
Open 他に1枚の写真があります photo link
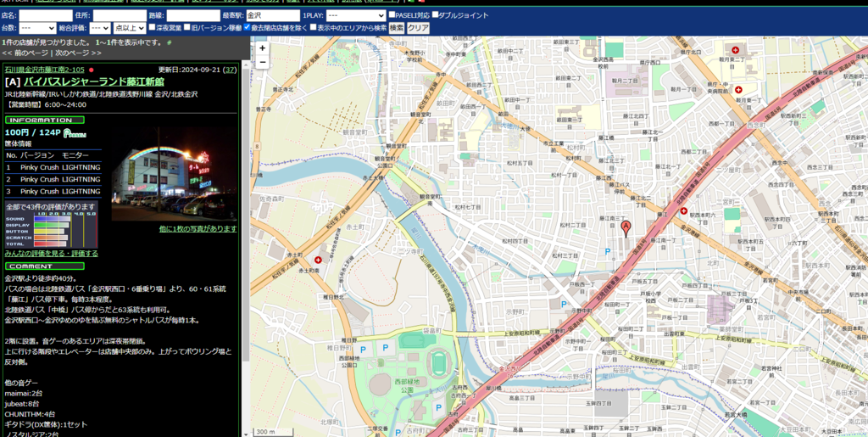tap(198, 228)
